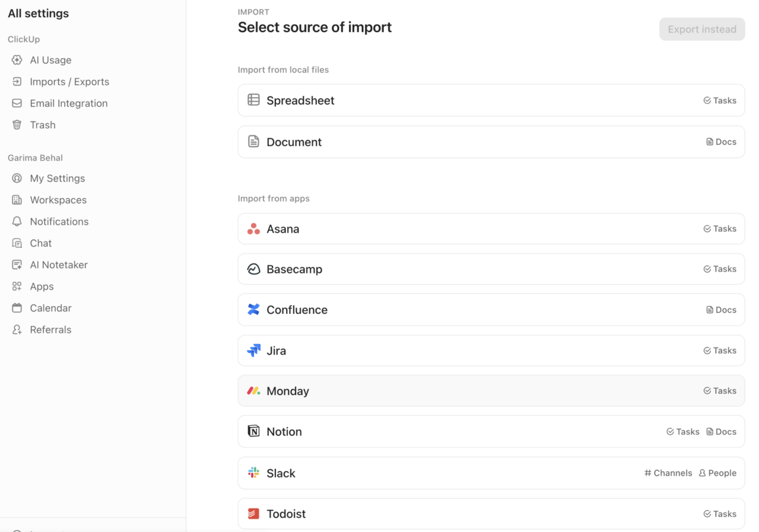
Task: Click the Jira logo icon
Action: 253,351
